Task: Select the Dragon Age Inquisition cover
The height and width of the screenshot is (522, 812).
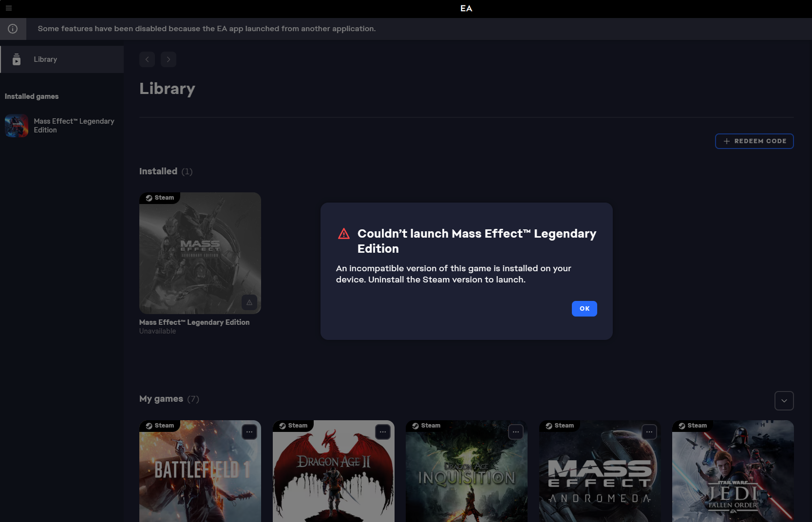Action: click(x=467, y=471)
